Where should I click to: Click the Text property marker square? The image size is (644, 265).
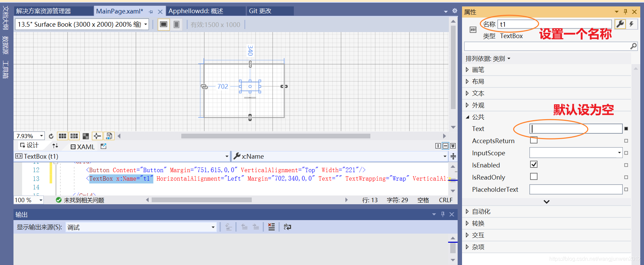(x=626, y=129)
